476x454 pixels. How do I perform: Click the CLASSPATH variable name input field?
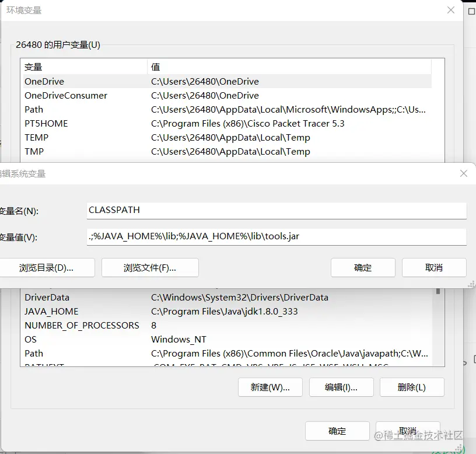(x=276, y=210)
